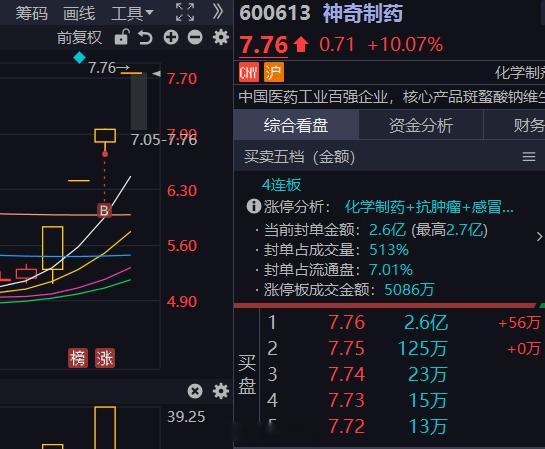Screen dimensions: 545x449
Task: Click stock code 600613
Action: 275,13
